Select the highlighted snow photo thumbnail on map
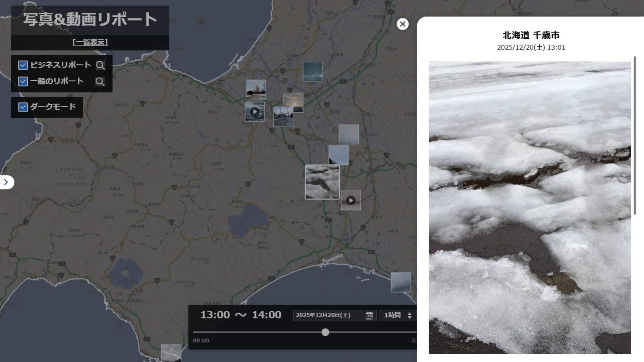The height and width of the screenshot is (362, 644). point(322,182)
